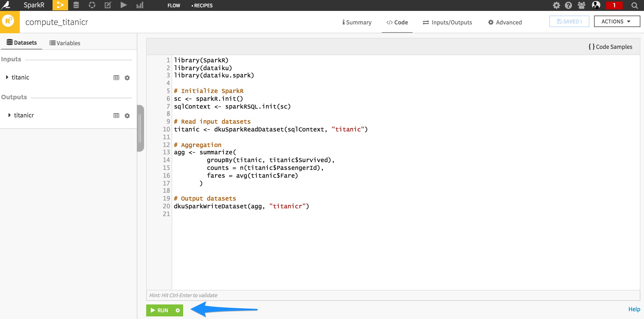Open the users group icon

pyautogui.click(x=582, y=5)
